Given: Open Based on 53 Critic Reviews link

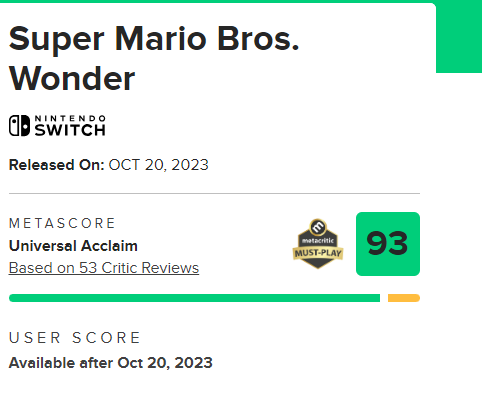Looking at the screenshot, I should point(104,268).
